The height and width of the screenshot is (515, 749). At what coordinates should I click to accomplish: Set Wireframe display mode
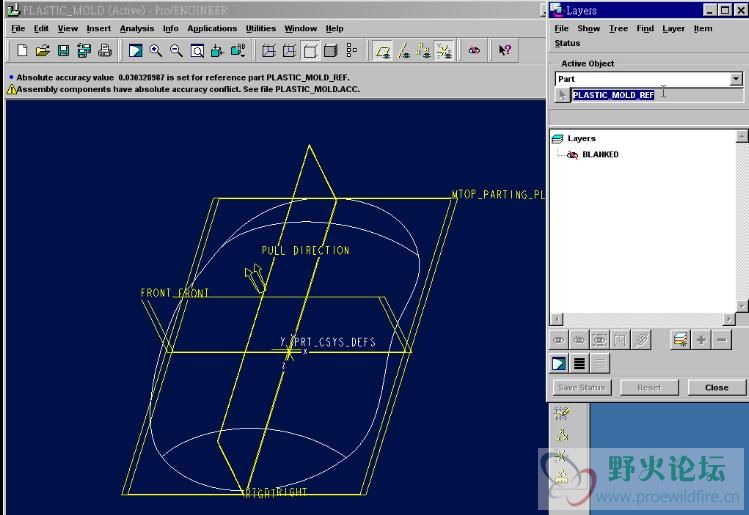269,50
